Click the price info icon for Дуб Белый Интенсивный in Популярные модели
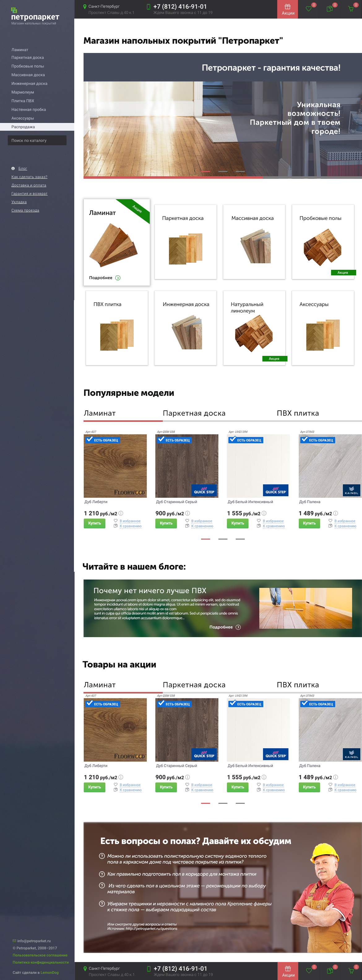 point(264,513)
